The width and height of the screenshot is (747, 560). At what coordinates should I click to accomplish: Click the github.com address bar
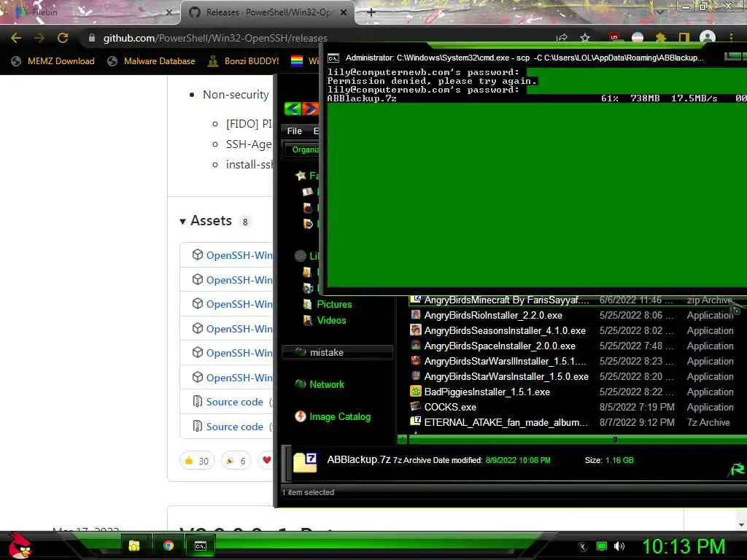click(x=314, y=38)
